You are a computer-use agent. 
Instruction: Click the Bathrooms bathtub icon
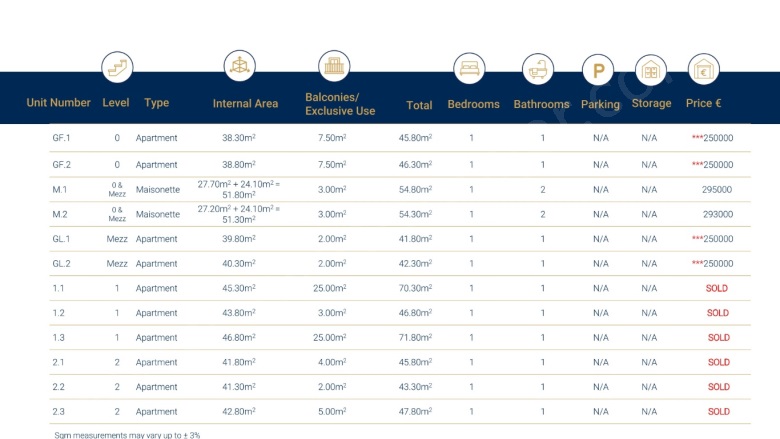tap(538, 70)
